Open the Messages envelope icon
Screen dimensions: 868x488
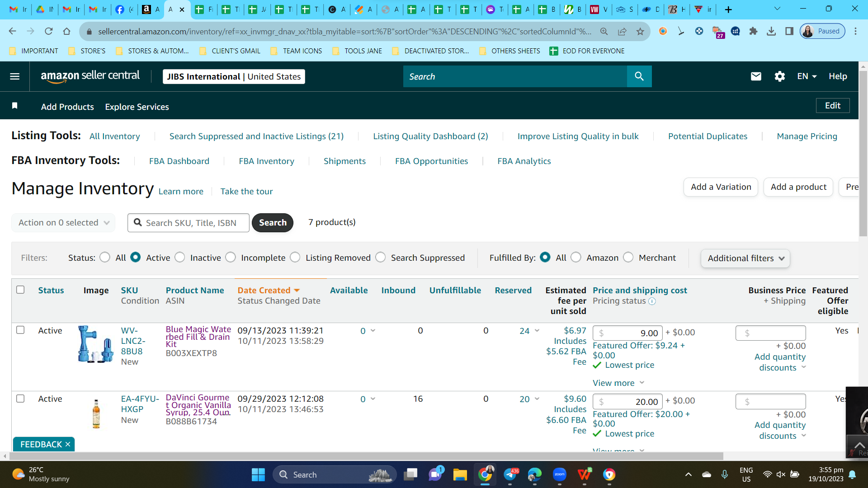(x=756, y=76)
